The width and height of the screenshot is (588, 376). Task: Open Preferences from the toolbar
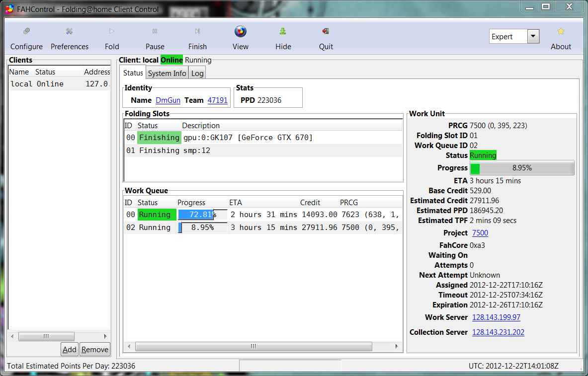69,32
